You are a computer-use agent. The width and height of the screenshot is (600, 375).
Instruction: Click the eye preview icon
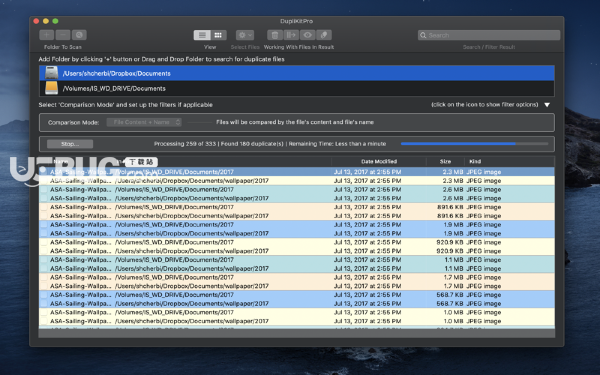(x=307, y=35)
